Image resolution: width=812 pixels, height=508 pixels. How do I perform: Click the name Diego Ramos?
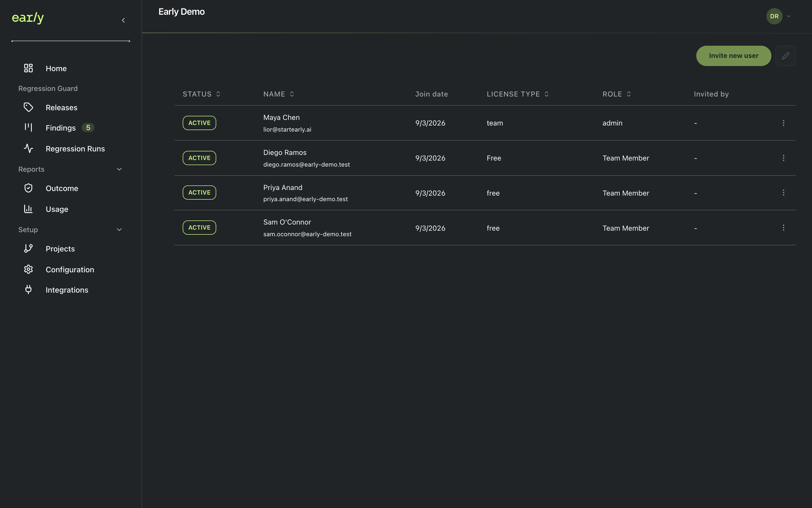coord(285,153)
